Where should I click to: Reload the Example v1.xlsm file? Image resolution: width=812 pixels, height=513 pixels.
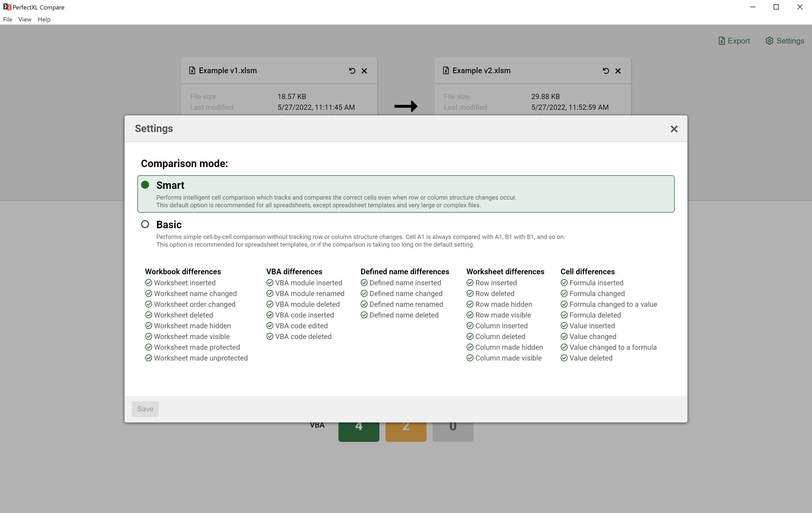(352, 71)
